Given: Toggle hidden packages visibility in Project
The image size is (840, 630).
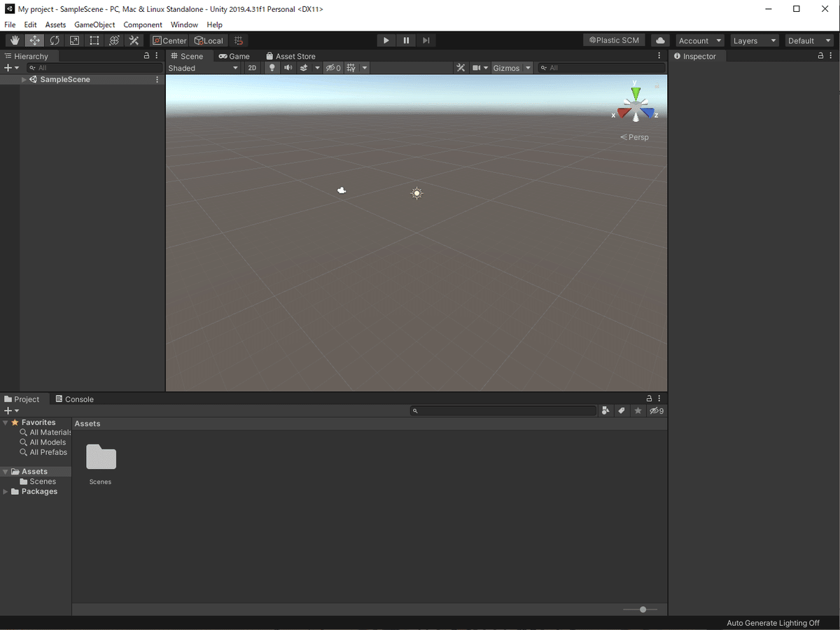Looking at the screenshot, I should [657, 411].
